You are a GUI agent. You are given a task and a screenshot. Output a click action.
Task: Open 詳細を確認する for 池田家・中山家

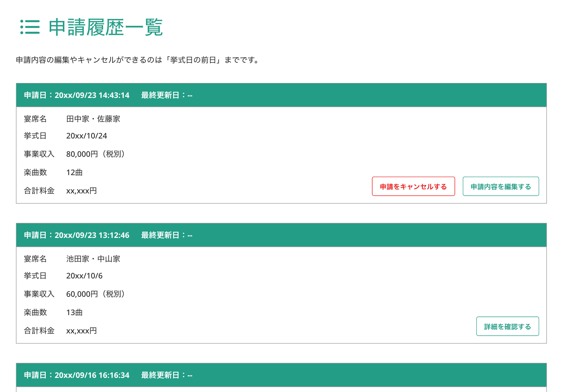[x=507, y=327]
